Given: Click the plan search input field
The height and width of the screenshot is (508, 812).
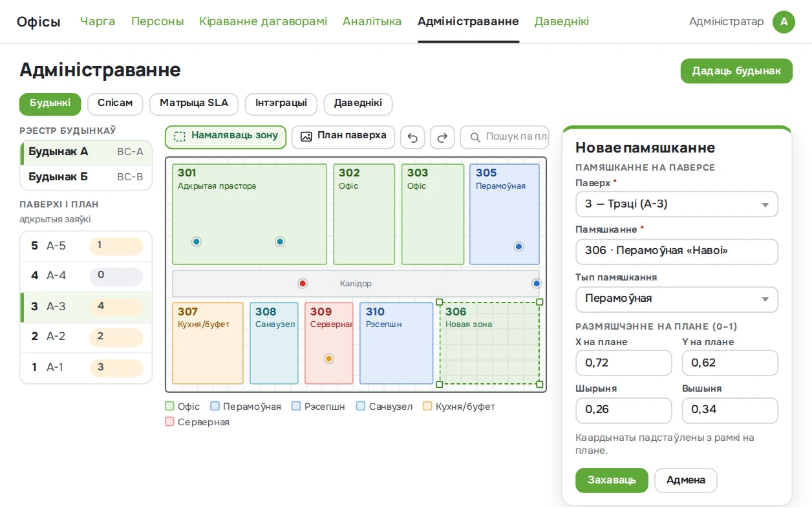Looking at the screenshot, I should click(504, 137).
